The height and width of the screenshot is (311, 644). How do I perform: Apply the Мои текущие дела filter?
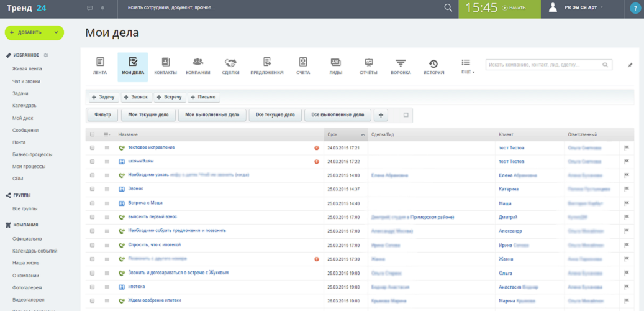[x=148, y=115]
